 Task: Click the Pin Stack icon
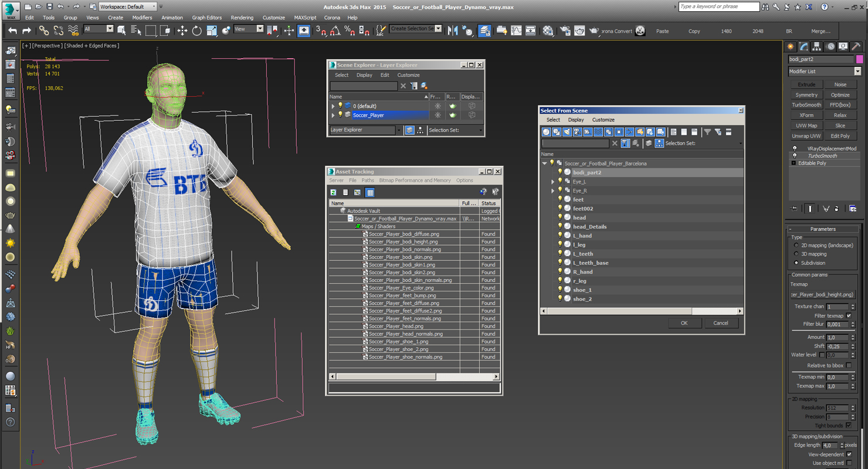794,208
